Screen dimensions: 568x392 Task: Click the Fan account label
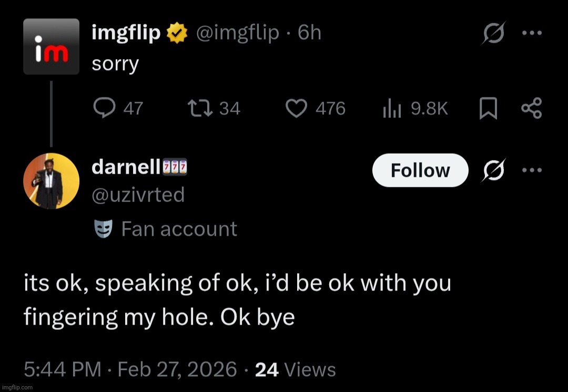179,229
